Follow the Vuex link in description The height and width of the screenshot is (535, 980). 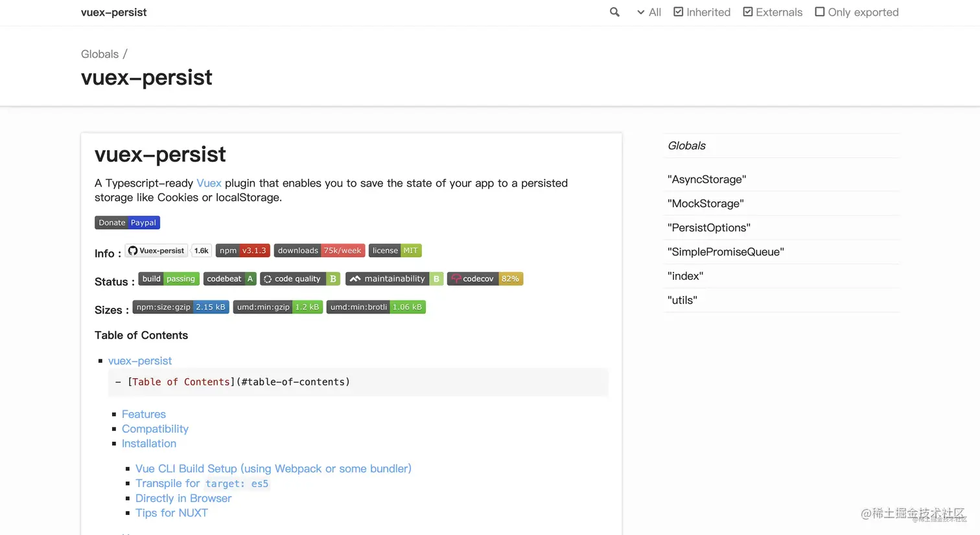click(209, 183)
